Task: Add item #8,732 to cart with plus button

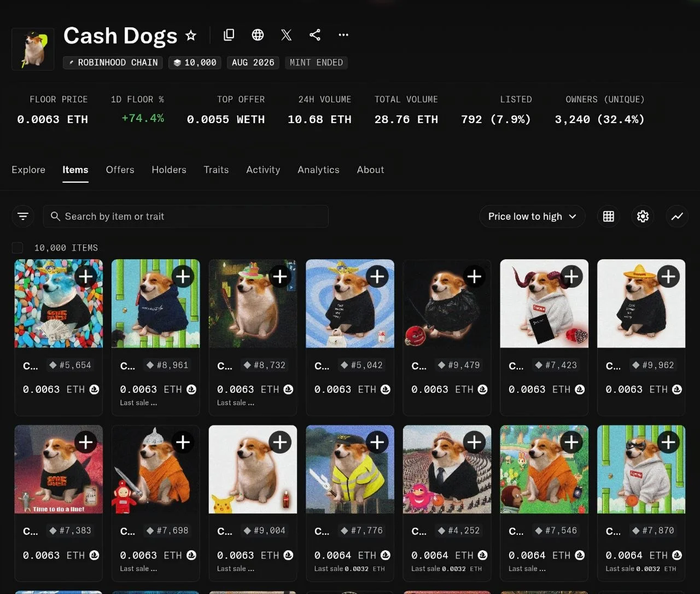Action: [x=280, y=276]
